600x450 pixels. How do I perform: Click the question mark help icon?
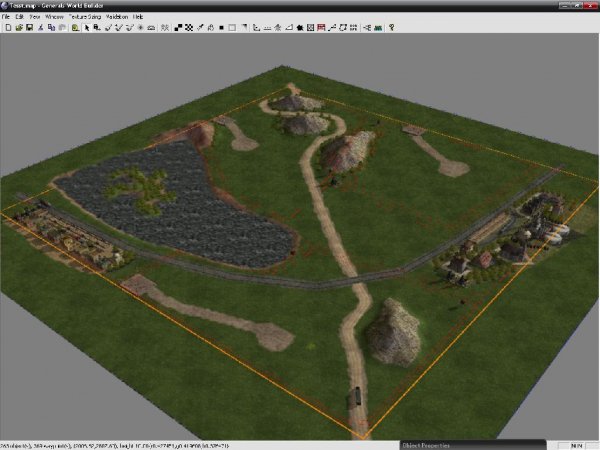click(391, 27)
